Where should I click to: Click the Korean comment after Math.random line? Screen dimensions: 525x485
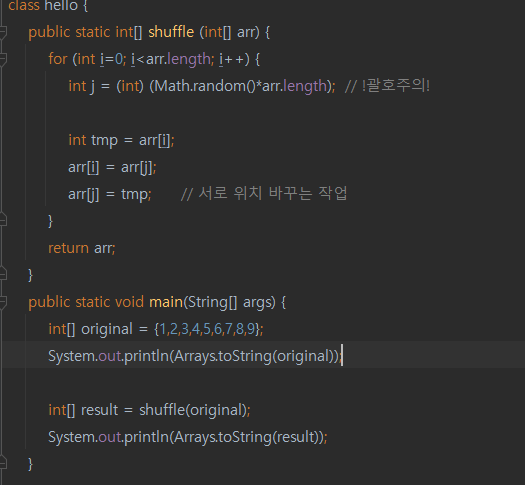(387, 86)
